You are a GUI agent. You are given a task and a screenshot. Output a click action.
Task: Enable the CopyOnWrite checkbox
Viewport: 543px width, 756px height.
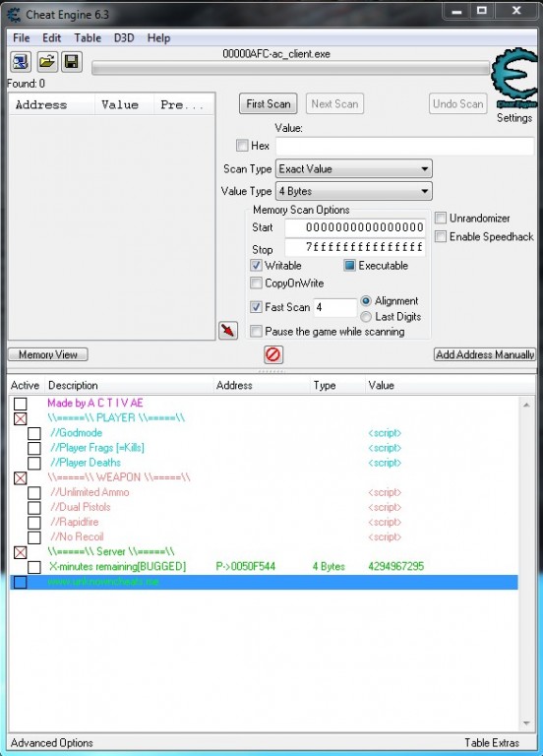click(x=256, y=283)
